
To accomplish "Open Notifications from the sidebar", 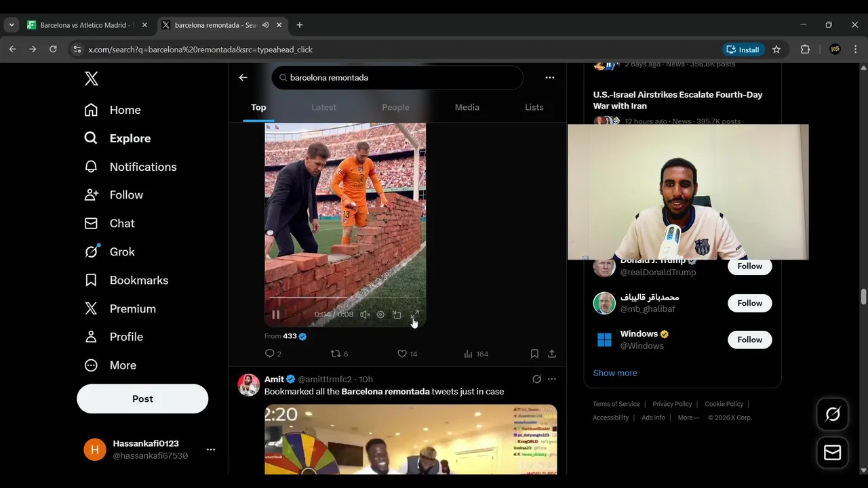I will pos(130,167).
